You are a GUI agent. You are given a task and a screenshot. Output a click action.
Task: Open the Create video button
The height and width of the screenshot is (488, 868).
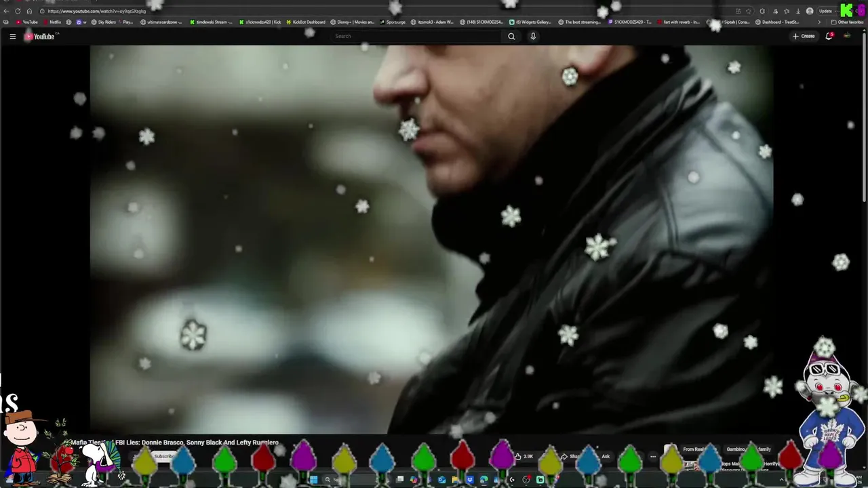[804, 36]
